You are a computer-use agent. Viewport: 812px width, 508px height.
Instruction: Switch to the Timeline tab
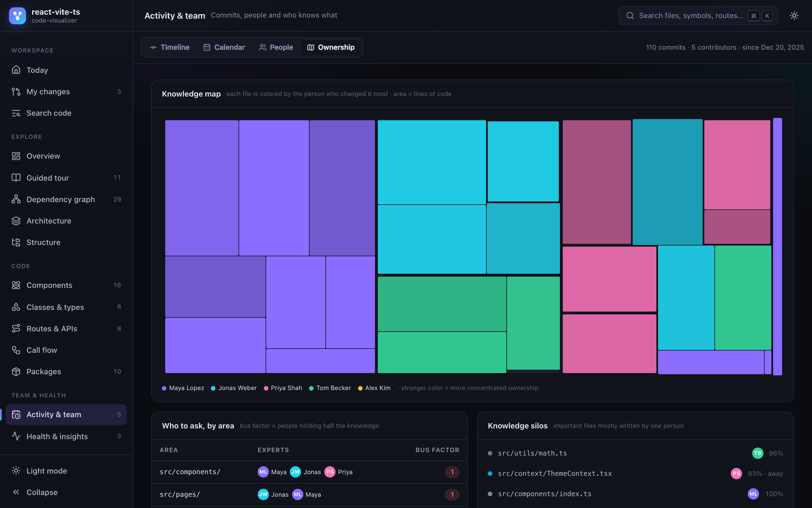click(170, 47)
